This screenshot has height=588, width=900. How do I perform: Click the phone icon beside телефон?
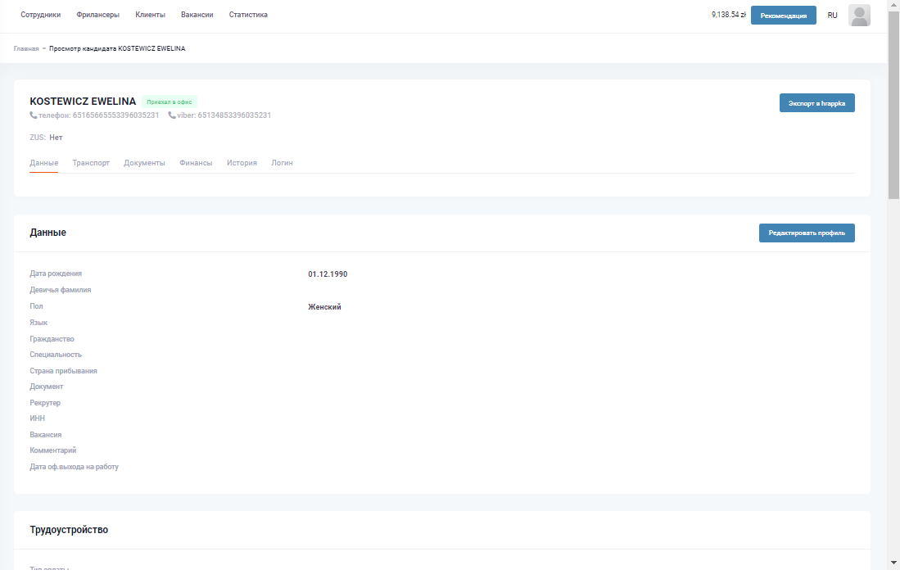click(x=34, y=115)
